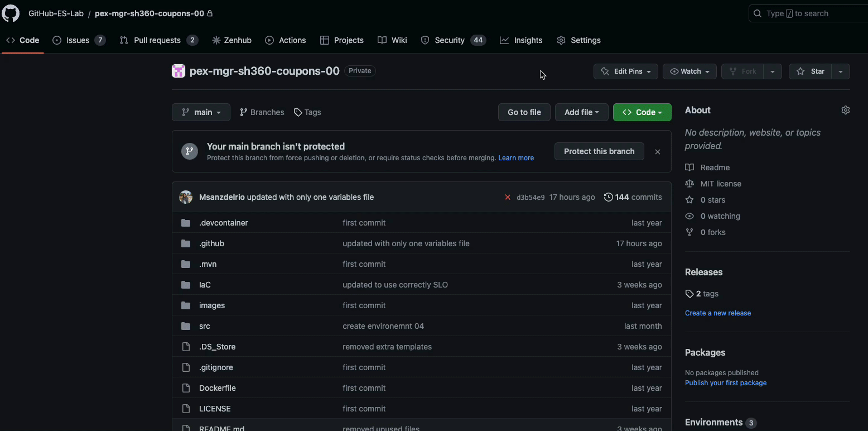
Task: Open the Zenhub tab
Action: [x=232, y=40]
